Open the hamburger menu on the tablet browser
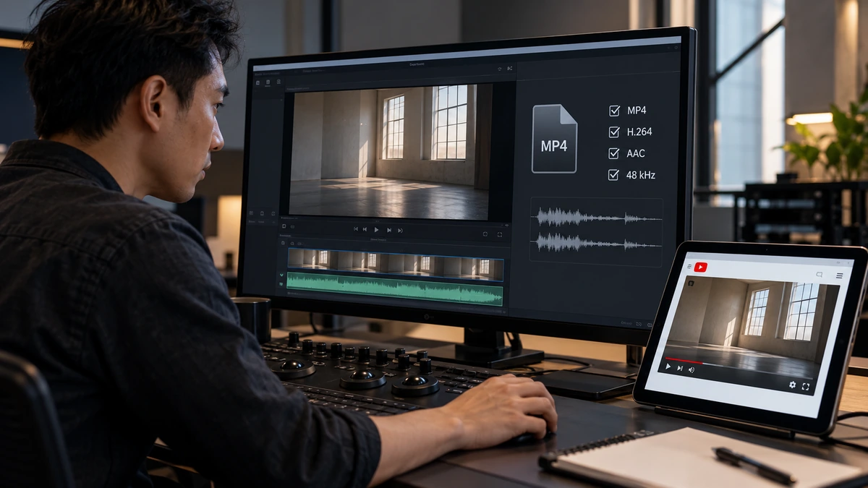The image size is (868, 488). point(839,275)
